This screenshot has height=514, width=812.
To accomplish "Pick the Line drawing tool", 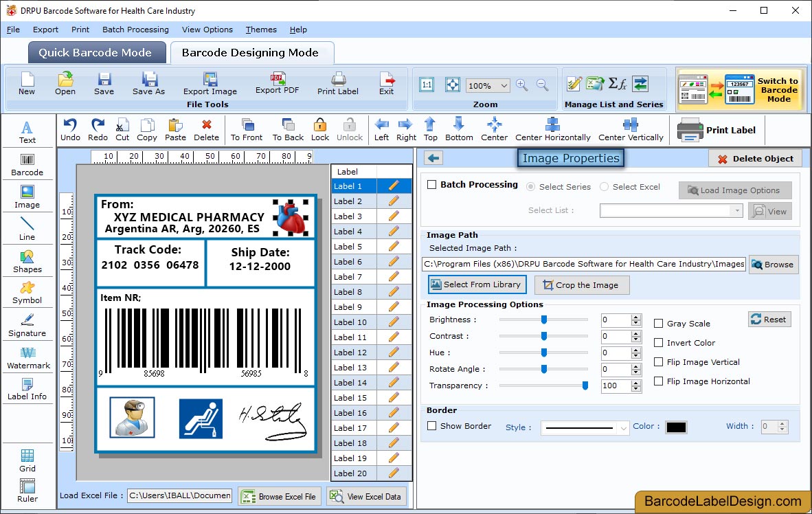I will (27, 229).
